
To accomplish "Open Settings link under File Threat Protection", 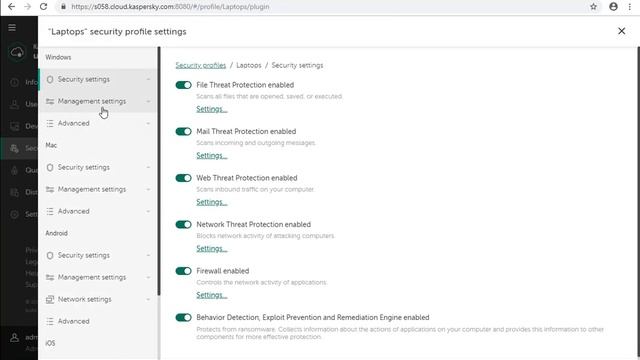I will (x=211, y=109).
